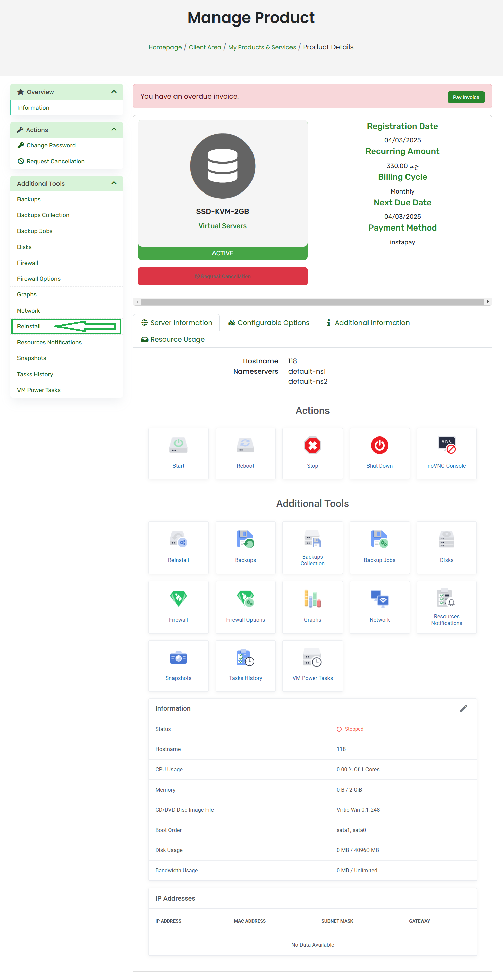
Task: Go to My Products & Services breadcrumb
Action: coord(262,47)
